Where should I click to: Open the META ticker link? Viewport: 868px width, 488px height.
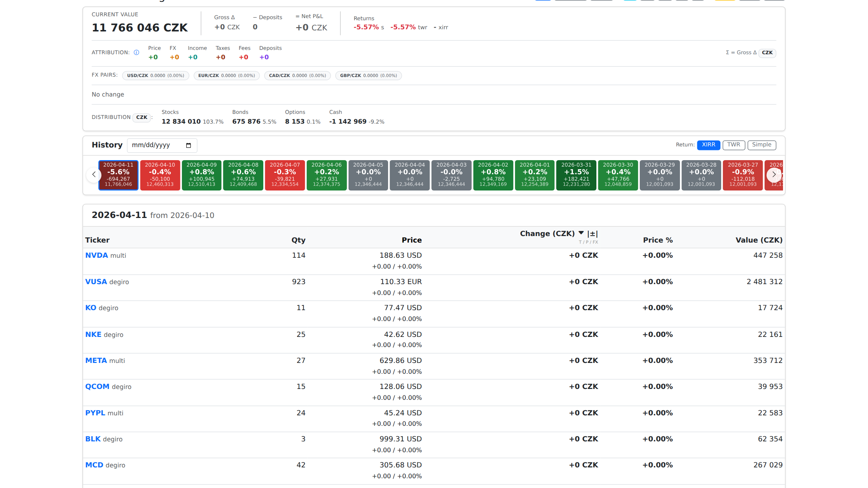pos(96,361)
